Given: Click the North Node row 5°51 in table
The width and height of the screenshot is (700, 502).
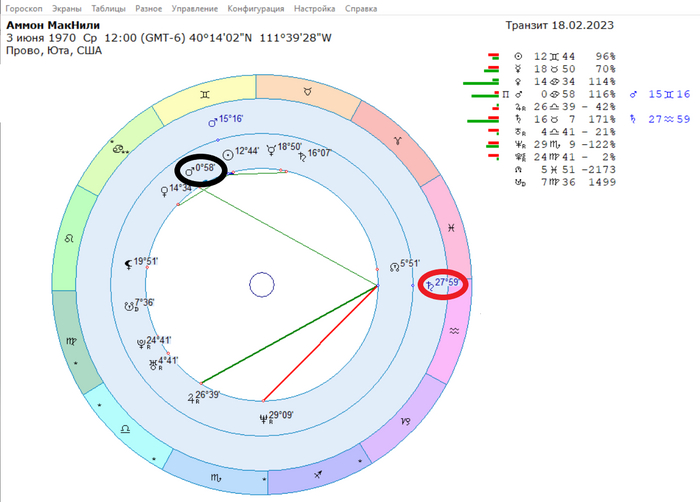Looking at the screenshot, I should (x=565, y=169).
